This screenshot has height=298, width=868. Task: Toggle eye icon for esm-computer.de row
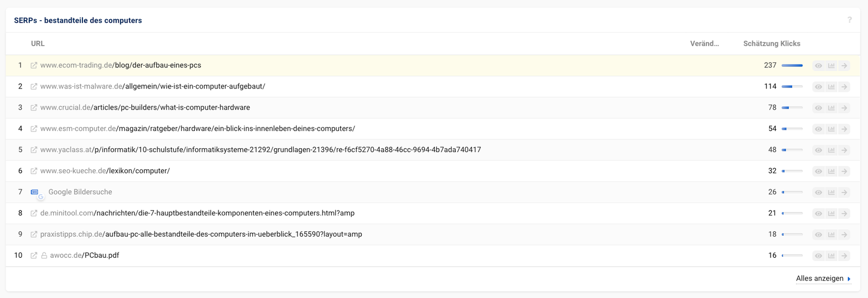pos(818,129)
